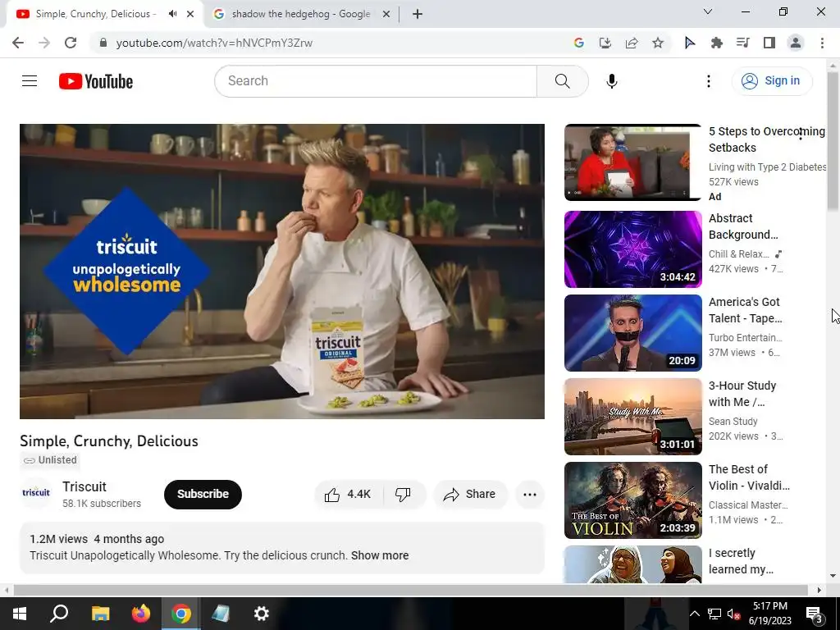Screen dimensions: 840x630
Task: Open the notification center icon
Action: (x=815, y=614)
